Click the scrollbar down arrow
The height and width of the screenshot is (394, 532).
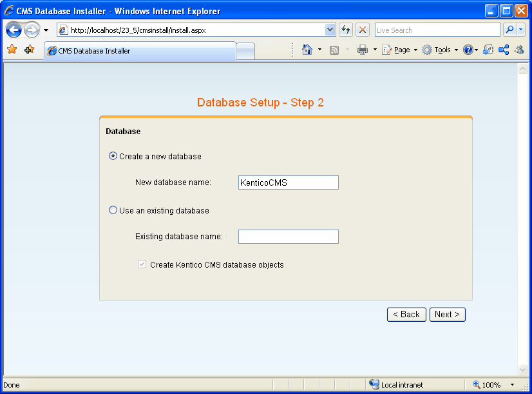(x=523, y=369)
